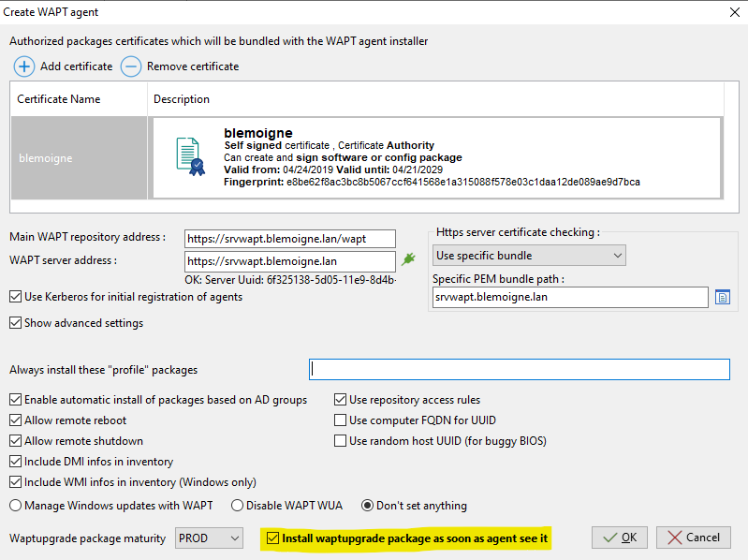
Task: Click the Specific PEM bundle path field
Action: click(570, 297)
